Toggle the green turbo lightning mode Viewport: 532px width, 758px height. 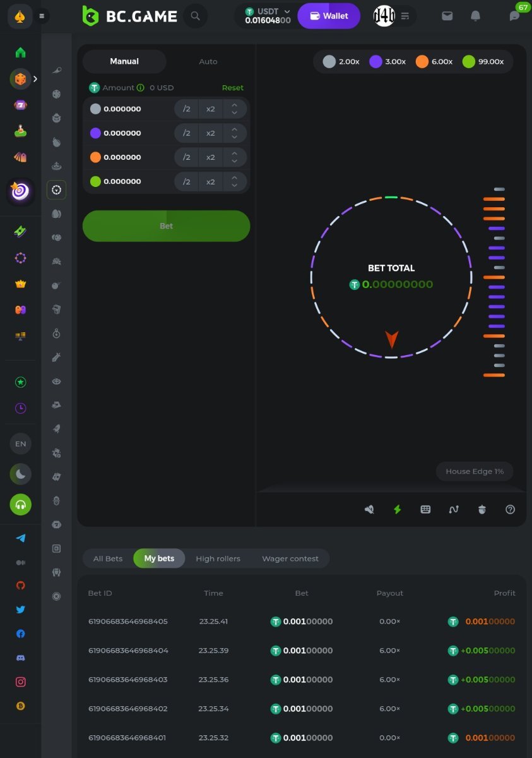(397, 509)
